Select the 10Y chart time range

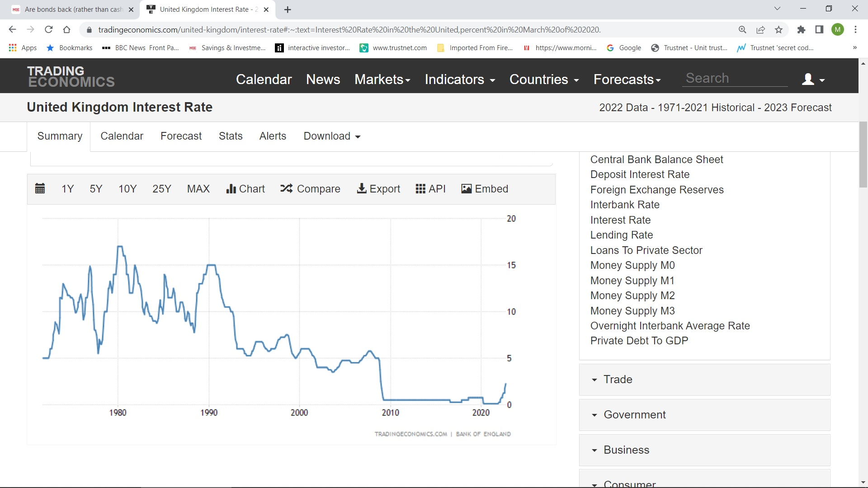click(x=127, y=189)
